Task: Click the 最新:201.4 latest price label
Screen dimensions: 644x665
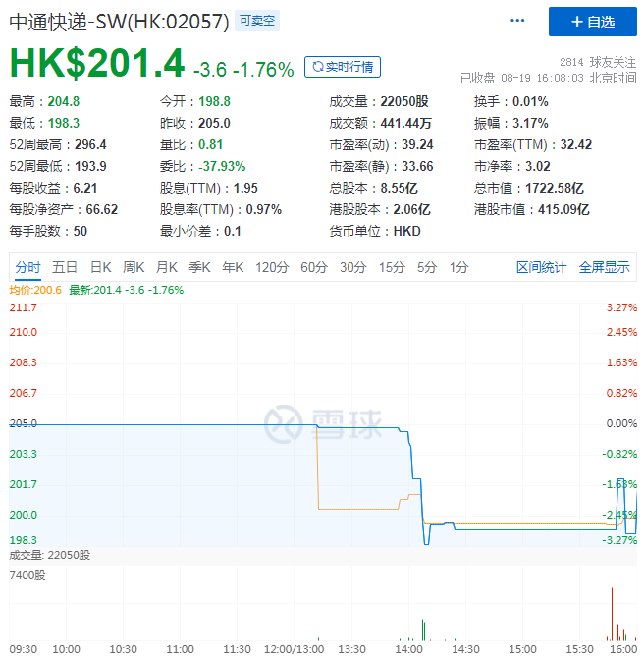Action: tap(127, 290)
